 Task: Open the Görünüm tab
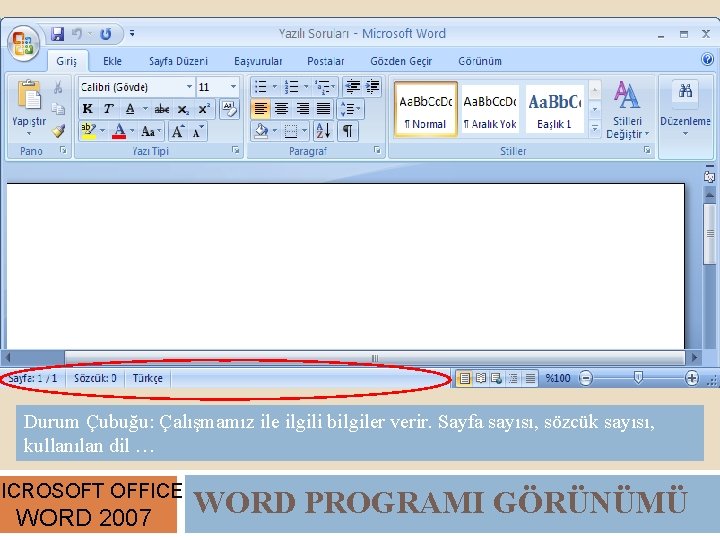480,61
